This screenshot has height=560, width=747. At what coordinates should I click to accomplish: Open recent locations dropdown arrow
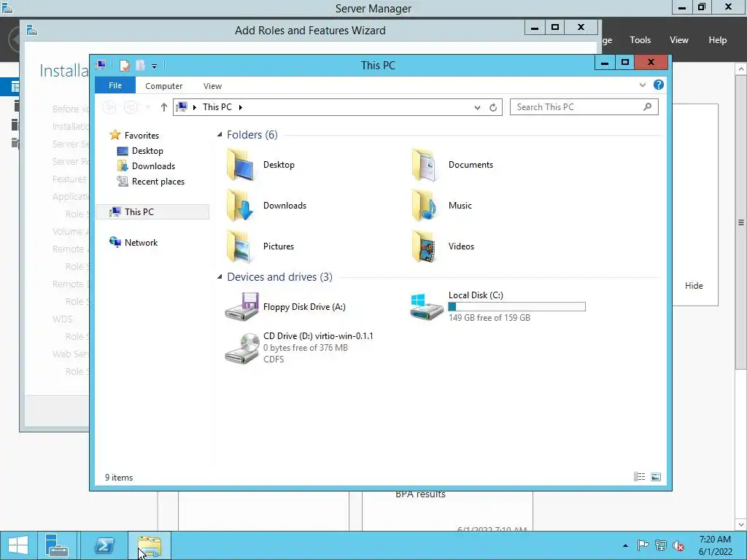point(147,108)
